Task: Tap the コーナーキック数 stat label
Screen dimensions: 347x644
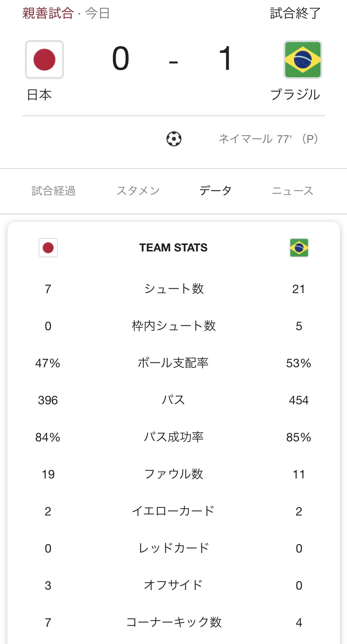Action: coord(174,622)
